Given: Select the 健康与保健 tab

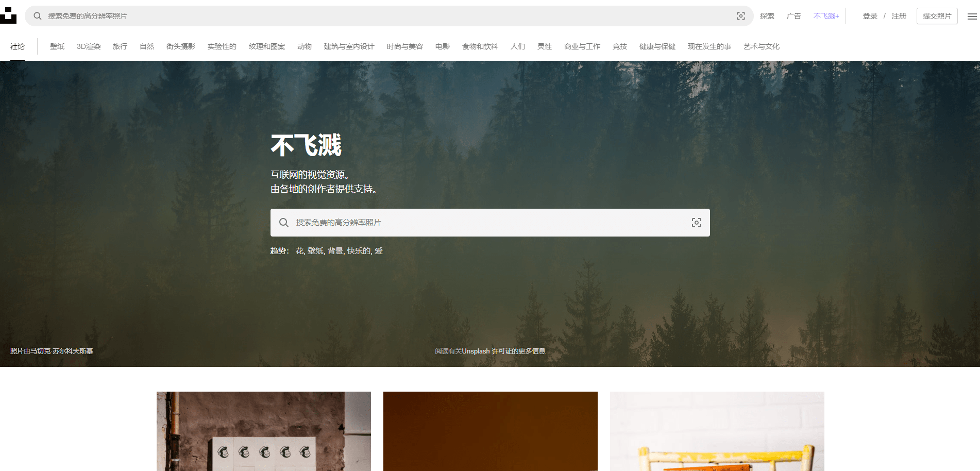Looking at the screenshot, I should (x=657, y=46).
